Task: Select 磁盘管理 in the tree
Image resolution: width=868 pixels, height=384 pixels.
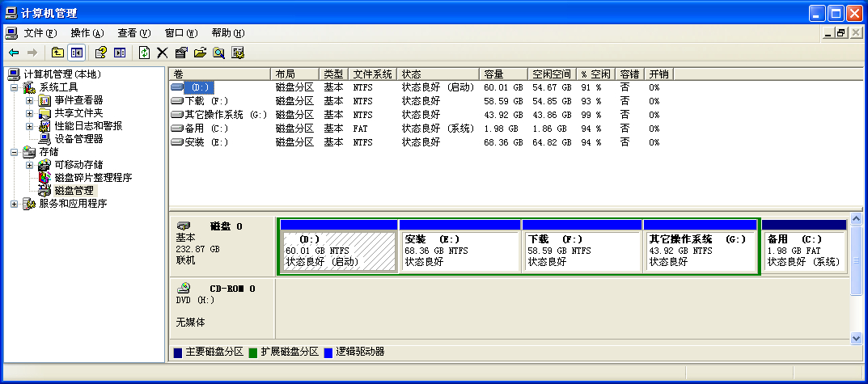Action: [x=74, y=190]
